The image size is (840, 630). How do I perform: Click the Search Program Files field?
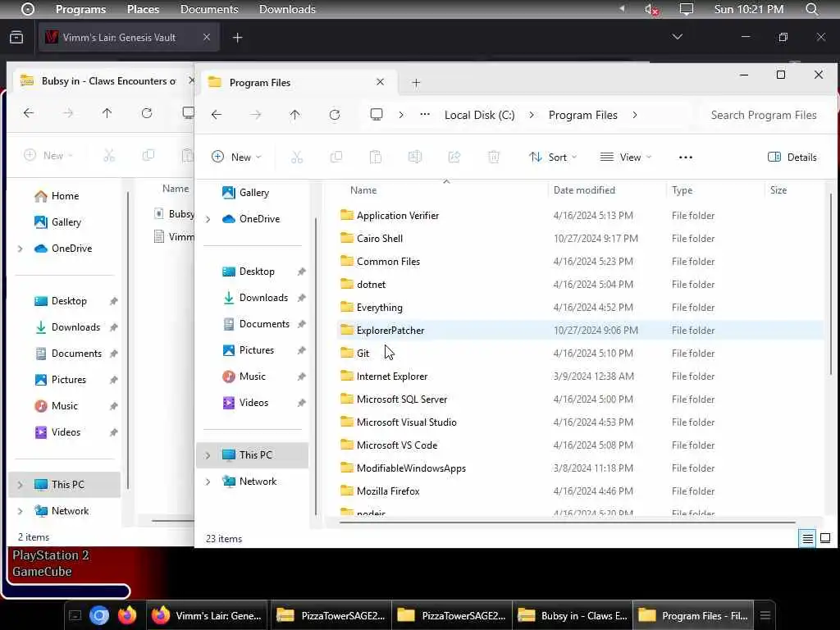[x=764, y=115]
